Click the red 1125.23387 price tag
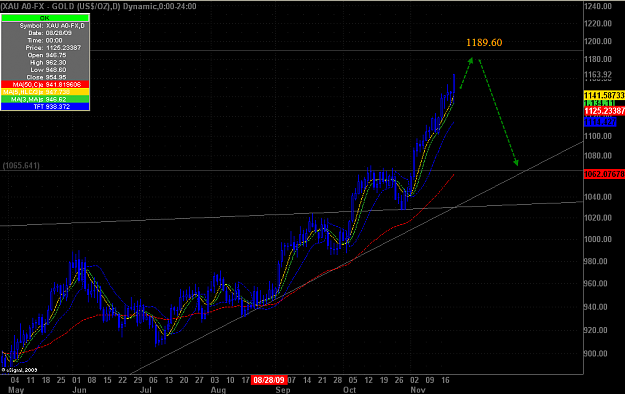The width and height of the screenshot is (625, 394). pyautogui.click(x=604, y=111)
